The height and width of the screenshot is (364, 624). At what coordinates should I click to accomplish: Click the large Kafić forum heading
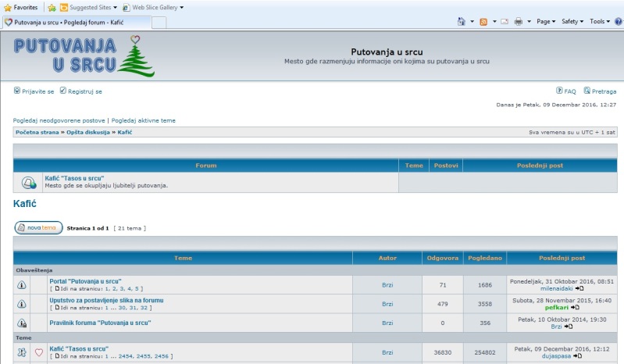(x=25, y=204)
